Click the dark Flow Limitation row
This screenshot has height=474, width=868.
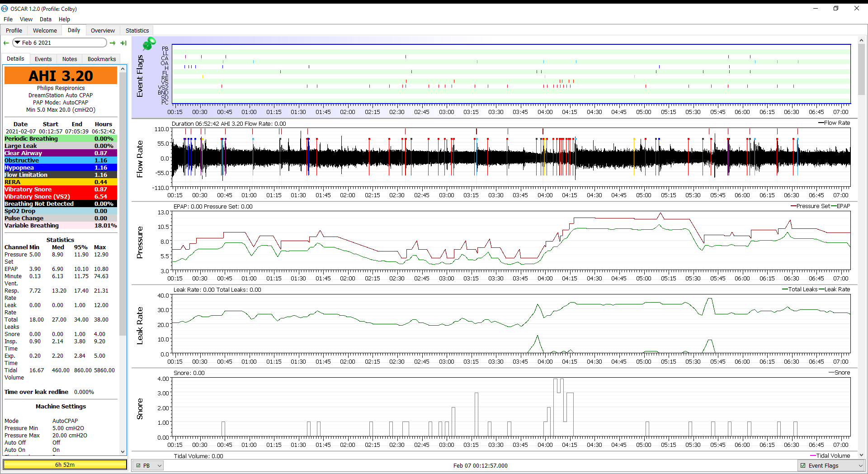pyautogui.click(x=61, y=175)
